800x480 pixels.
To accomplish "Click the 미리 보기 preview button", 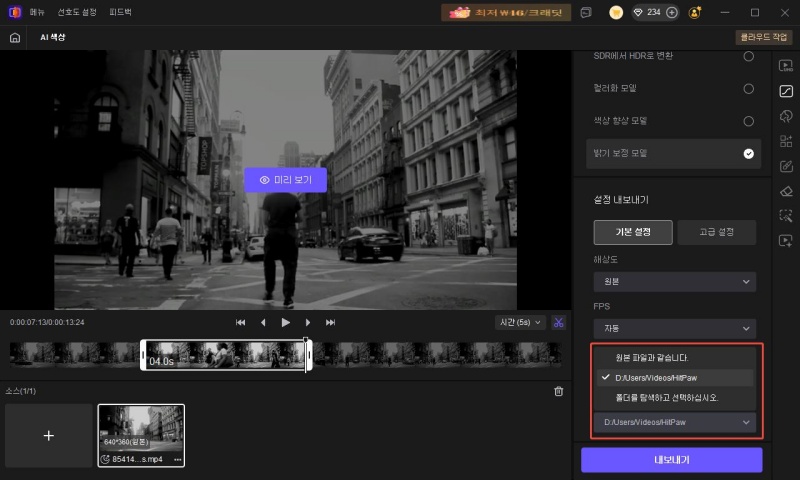I will click(286, 180).
